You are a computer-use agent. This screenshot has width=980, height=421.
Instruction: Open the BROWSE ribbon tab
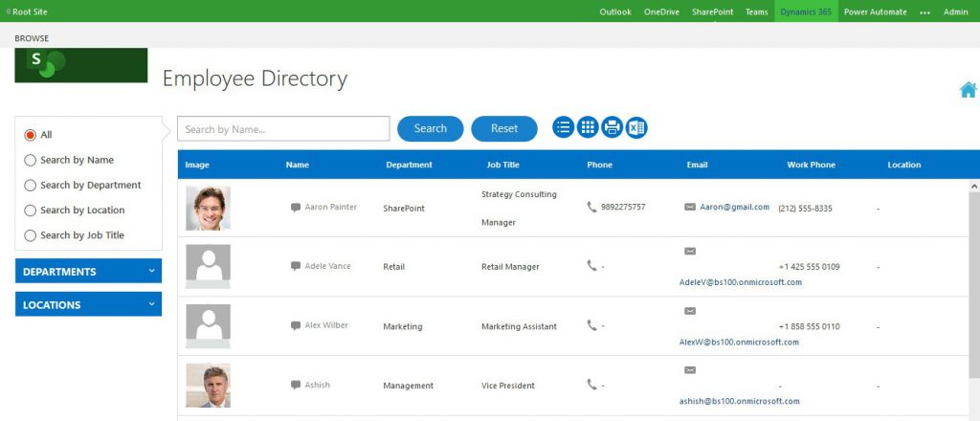[x=32, y=38]
